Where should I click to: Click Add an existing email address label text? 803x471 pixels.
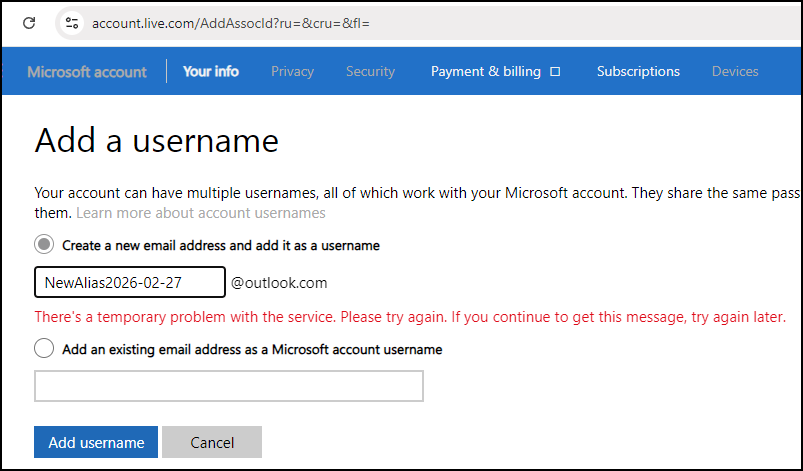(252, 349)
